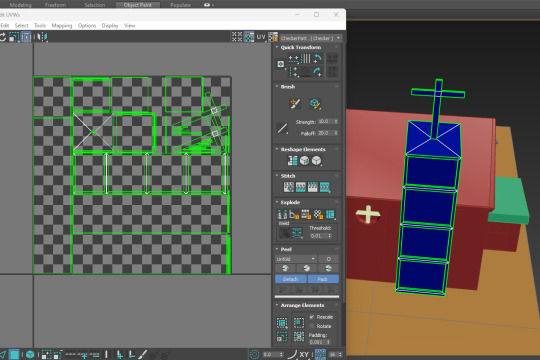Collapse the Quick Transform rollout
The height and width of the screenshot is (360, 540).
[277, 47]
